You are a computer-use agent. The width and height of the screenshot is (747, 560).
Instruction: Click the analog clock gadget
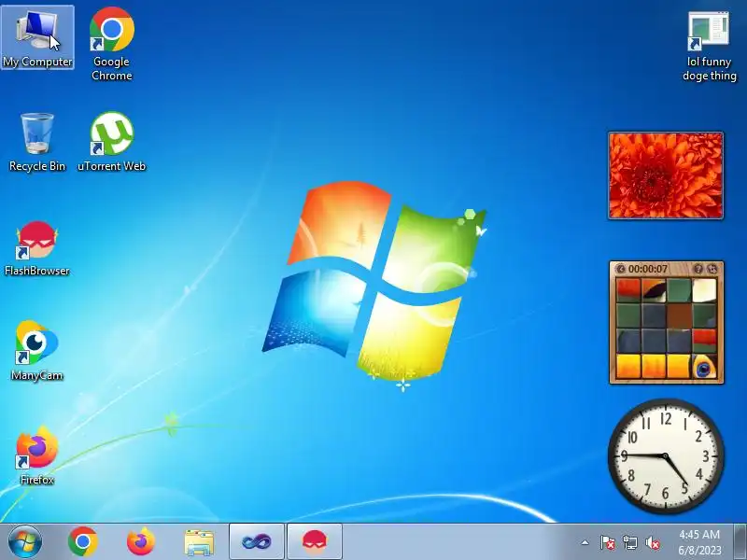click(666, 456)
